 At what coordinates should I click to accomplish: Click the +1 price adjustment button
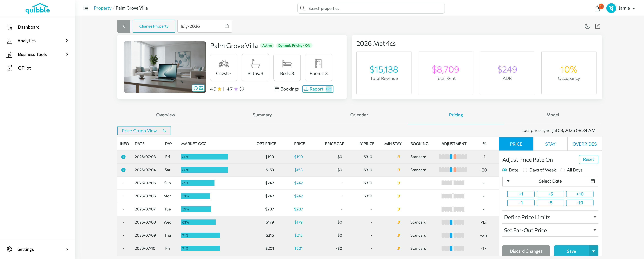[521, 194]
